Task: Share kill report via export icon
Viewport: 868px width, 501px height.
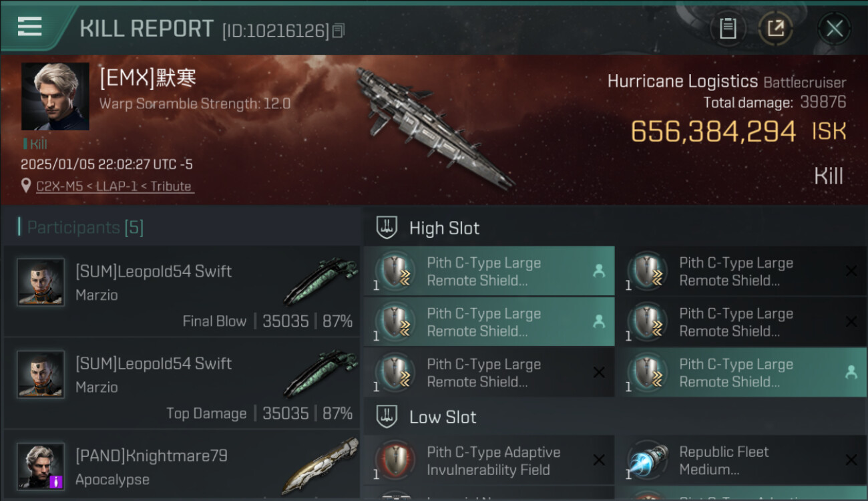Action: point(776,29)
